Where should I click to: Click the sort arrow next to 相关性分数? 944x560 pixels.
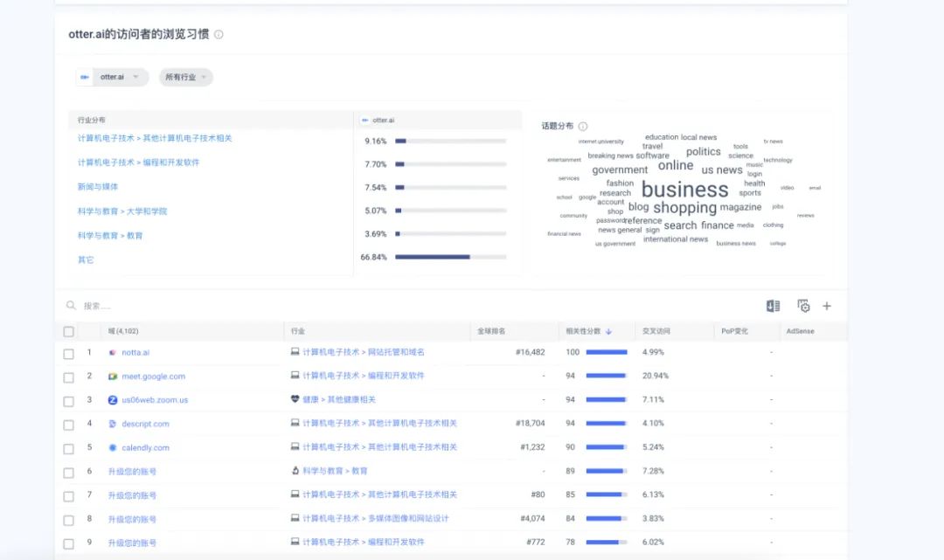pyautogui.click(x=608, y=331)
